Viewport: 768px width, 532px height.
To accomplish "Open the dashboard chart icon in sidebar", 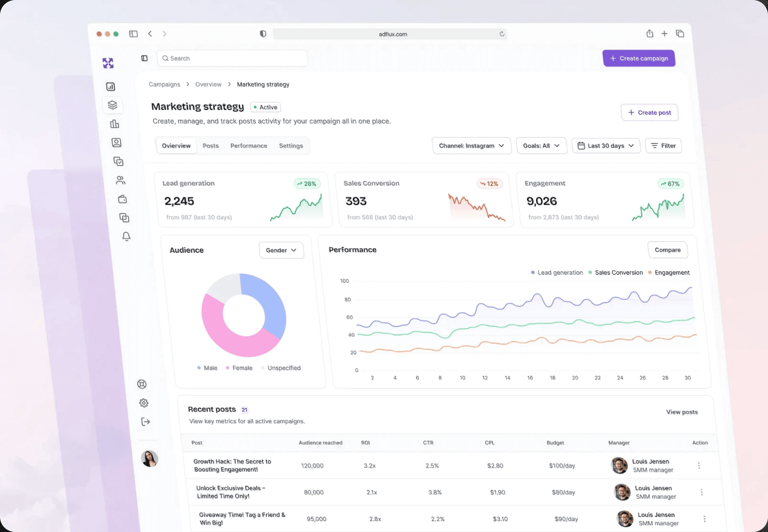I will [x=111, y=86].
